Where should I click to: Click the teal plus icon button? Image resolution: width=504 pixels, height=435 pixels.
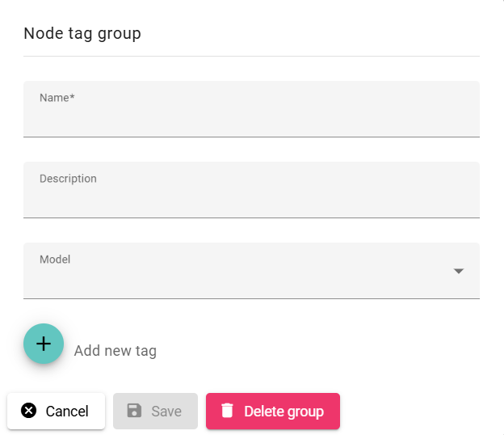pyautogui.click(x=44, y=344)
